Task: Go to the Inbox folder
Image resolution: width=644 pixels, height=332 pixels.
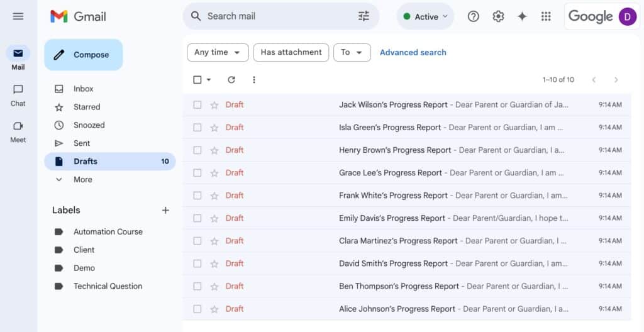Action: [x=83, y=89]
